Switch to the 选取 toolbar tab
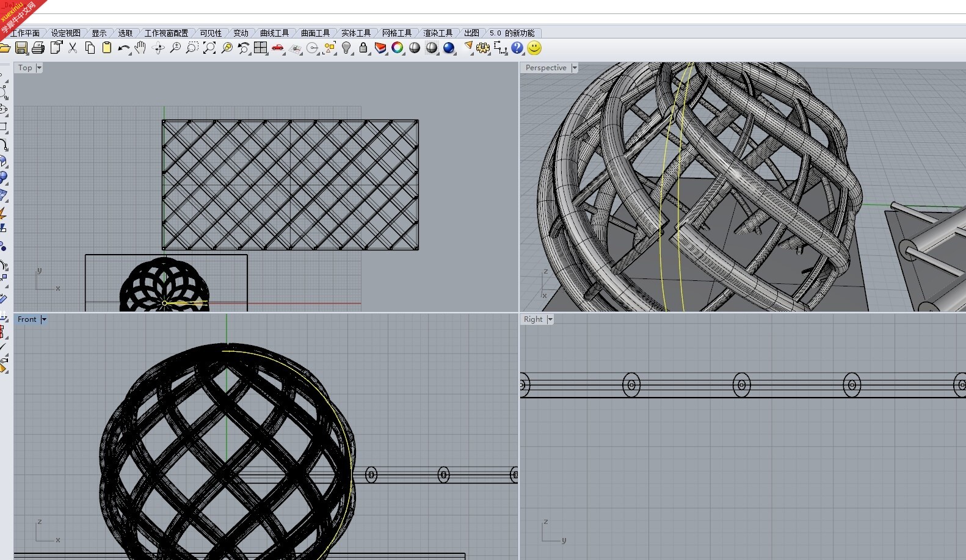The height and width of the screenshot is (560, 966). tap(125, 33)
